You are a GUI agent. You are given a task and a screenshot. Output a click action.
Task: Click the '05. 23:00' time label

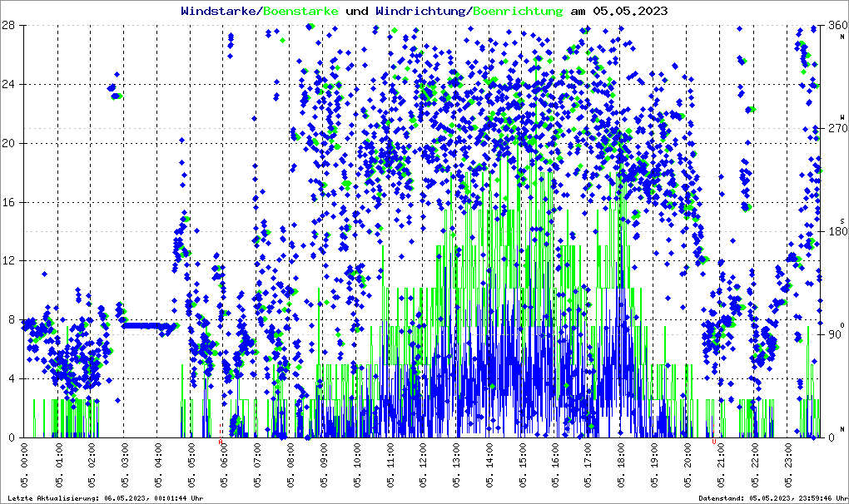(787, 466)
